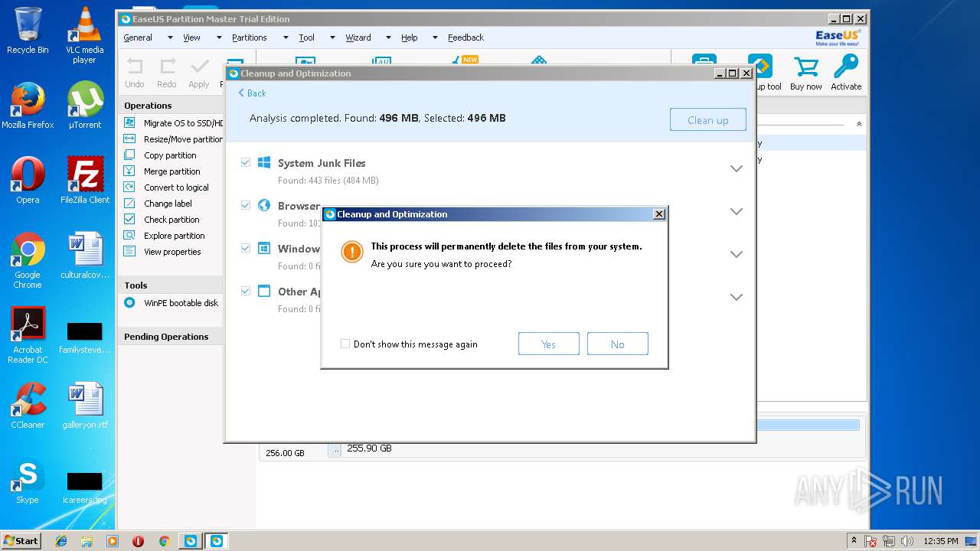Open the Partitions menu
980x551 pixels.
coord(250,37)
